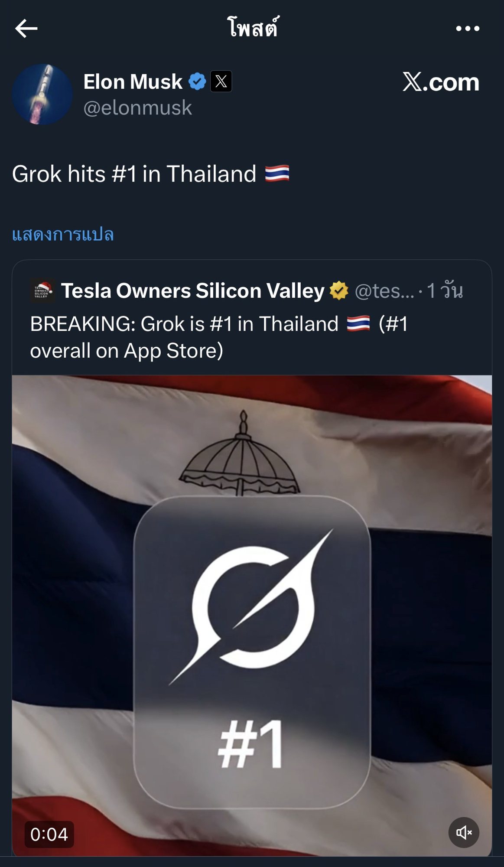Click the X.com button
The height and width of the screenshot is (867, 504).
(441, 82)
